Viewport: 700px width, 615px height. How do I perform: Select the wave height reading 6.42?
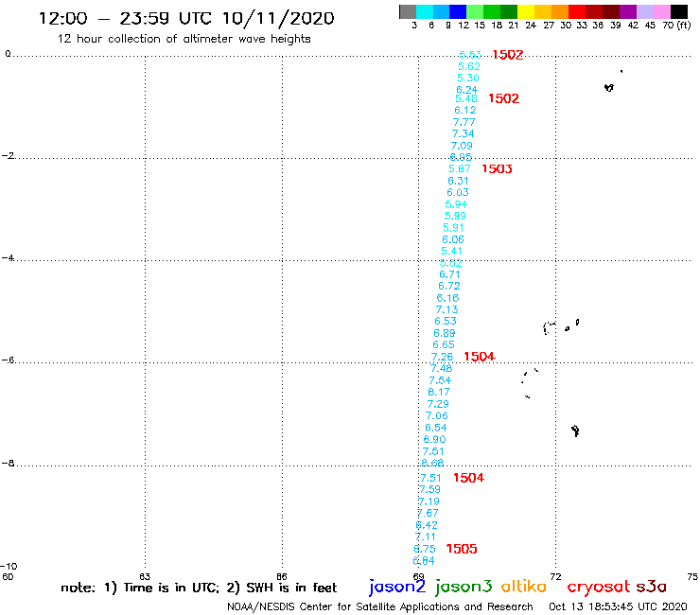(427, 525)
